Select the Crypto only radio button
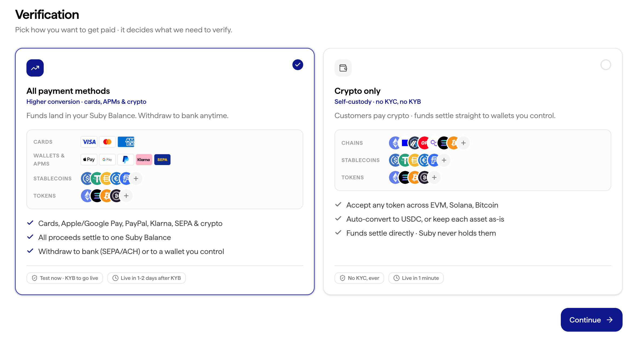The width and height of the screenshot is (642, 364). pos(606,65)
